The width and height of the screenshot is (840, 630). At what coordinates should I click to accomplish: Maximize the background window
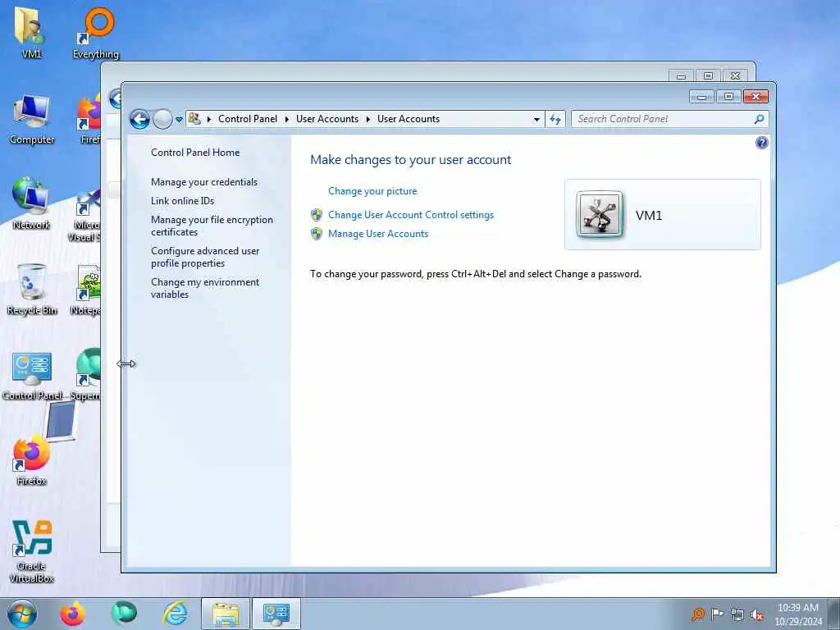708,76
